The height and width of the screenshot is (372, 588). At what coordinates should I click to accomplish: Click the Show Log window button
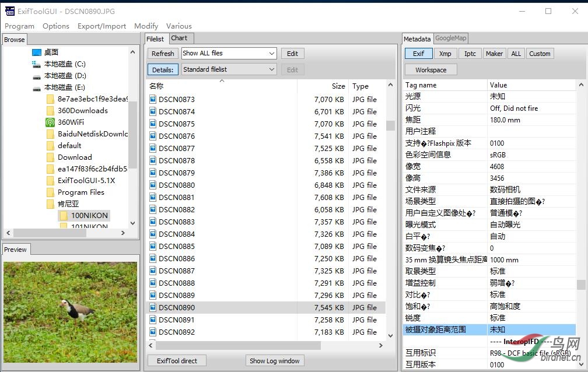pyautogui.click(x=275, y=361)
